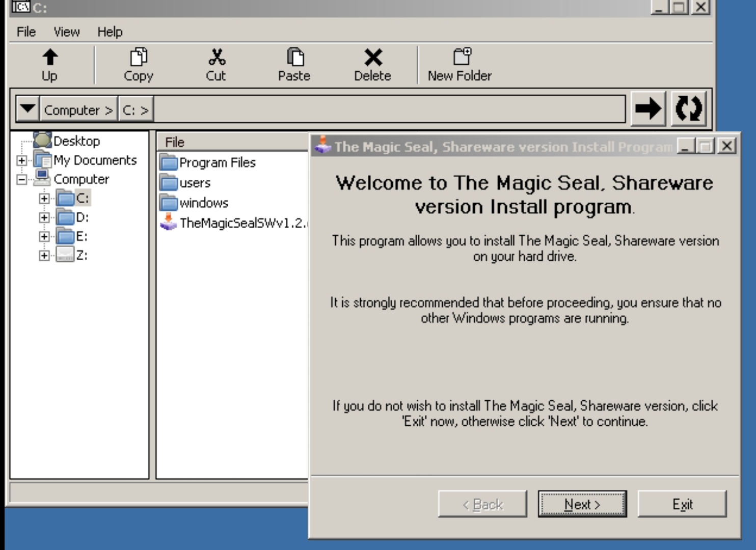The height and width of the screenshot is (550, 756).
Task: Select the 'TheMagicSealSWv1.2' file name
Action: [244, 223]
